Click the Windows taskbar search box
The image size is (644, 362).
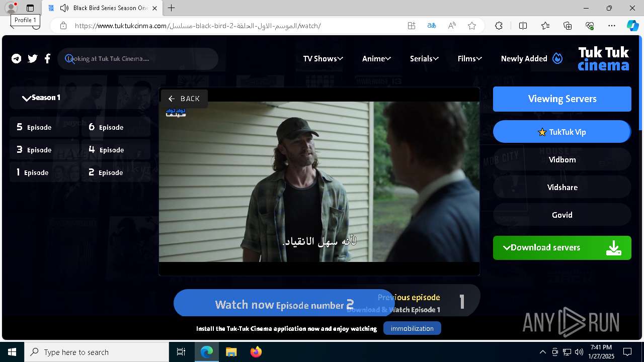[x=97, y=352]
